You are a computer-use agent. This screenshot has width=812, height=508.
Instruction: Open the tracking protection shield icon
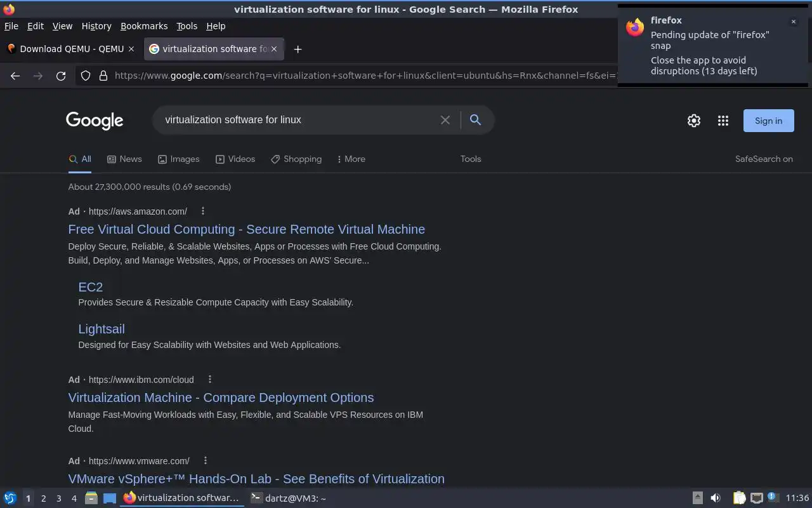[86, 76]
